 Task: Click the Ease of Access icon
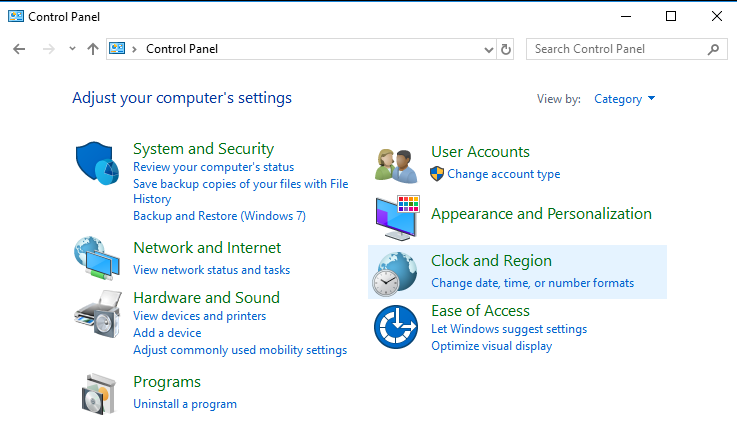tap(396, 327)
